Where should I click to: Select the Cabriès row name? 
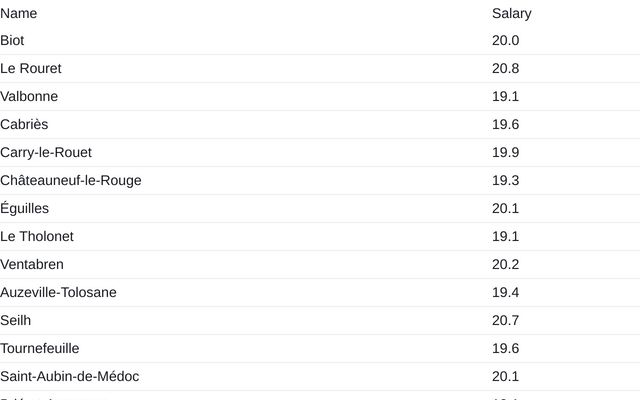click(24, 124)
